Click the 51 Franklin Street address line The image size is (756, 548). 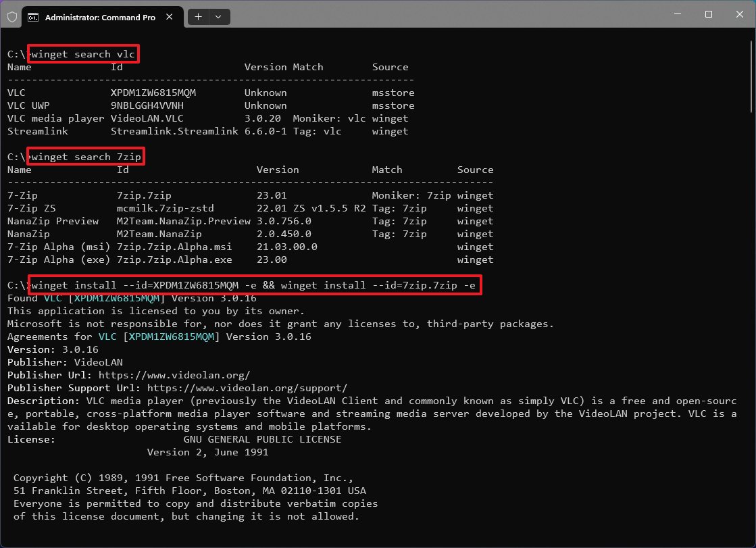pos(189,491)
